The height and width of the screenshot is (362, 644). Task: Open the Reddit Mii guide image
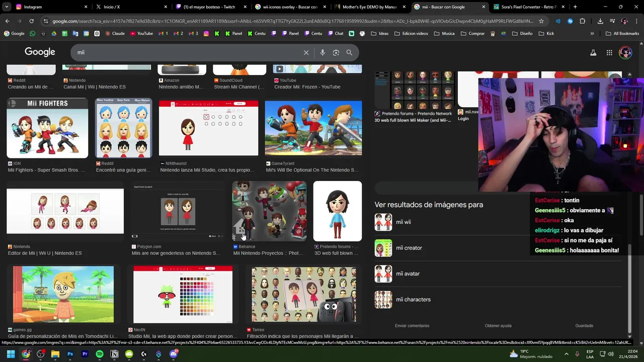(124, 128)
